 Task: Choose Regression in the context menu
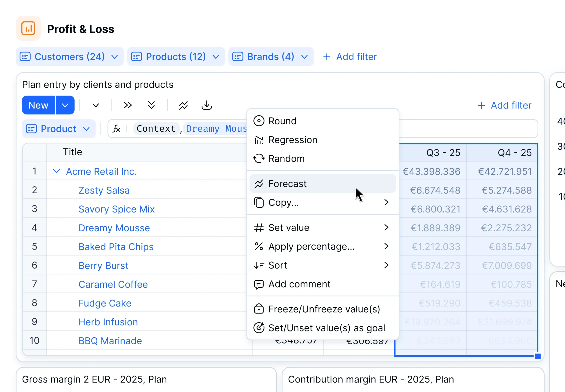pos(293,140)
